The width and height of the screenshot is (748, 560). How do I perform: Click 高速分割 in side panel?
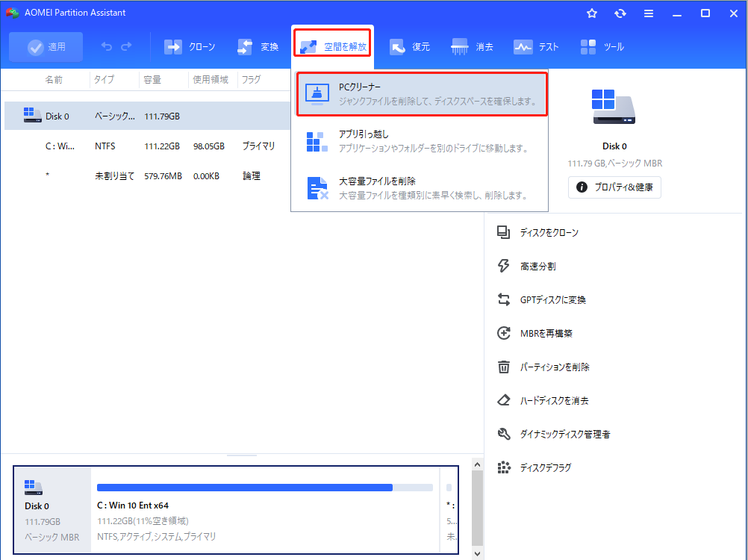coord(537,266)
